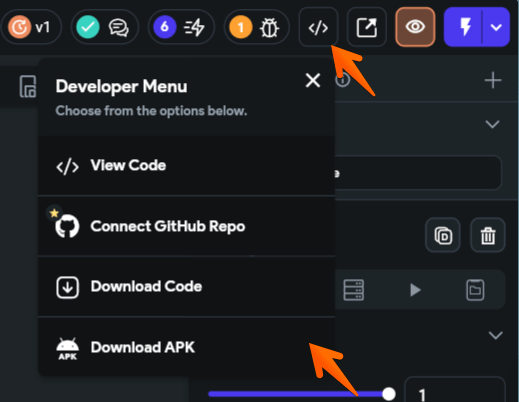519x402 pixels.
Task: Click the info circle icon
Action: point(342,80)
